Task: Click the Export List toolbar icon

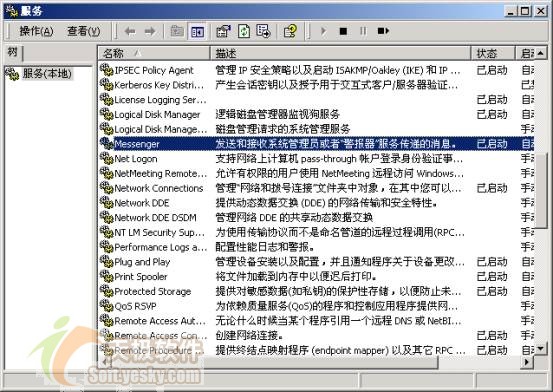Action: [x=263, y=31]
